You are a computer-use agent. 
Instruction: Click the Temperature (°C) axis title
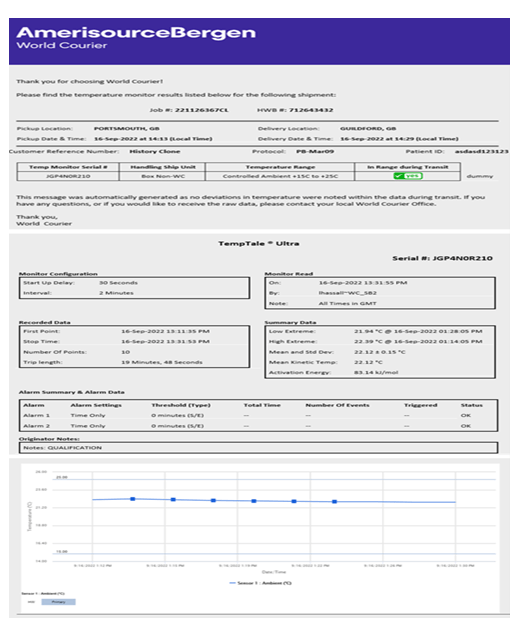click(x=29, y=516)
